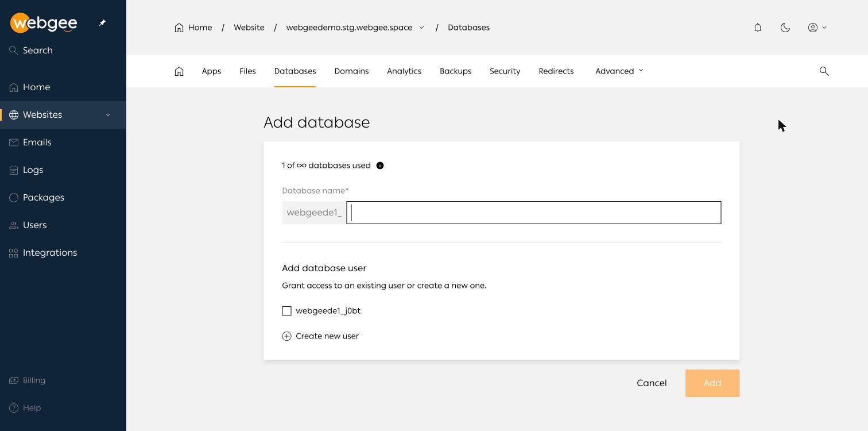Screen dimensions: 868x431
Task: Click the databases used info icon
Action: point(380,166)
